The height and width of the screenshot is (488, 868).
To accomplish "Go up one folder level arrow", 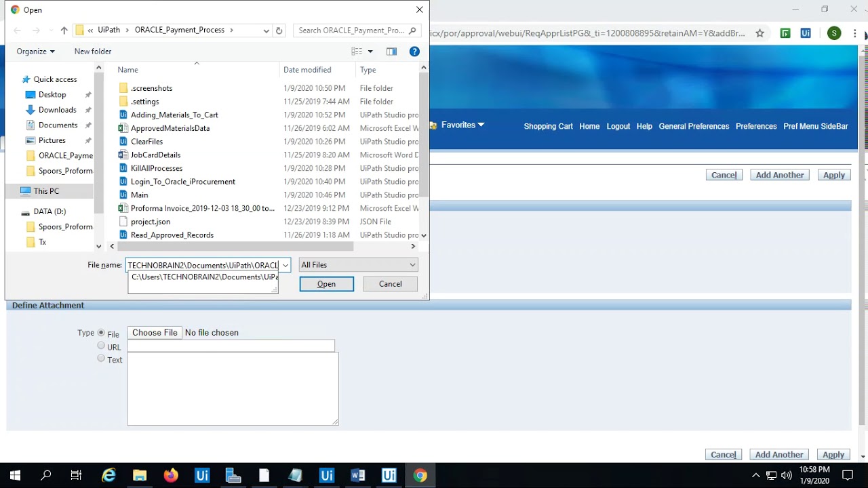I will 64,30.
